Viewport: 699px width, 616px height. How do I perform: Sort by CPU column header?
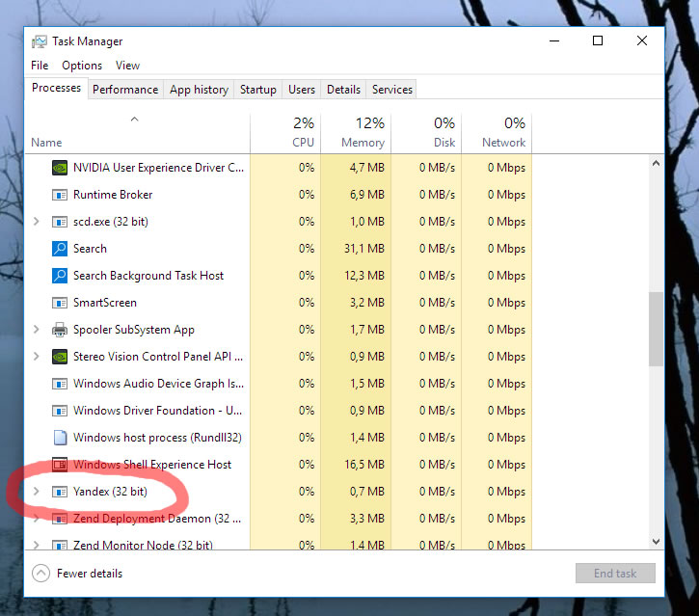285,134
